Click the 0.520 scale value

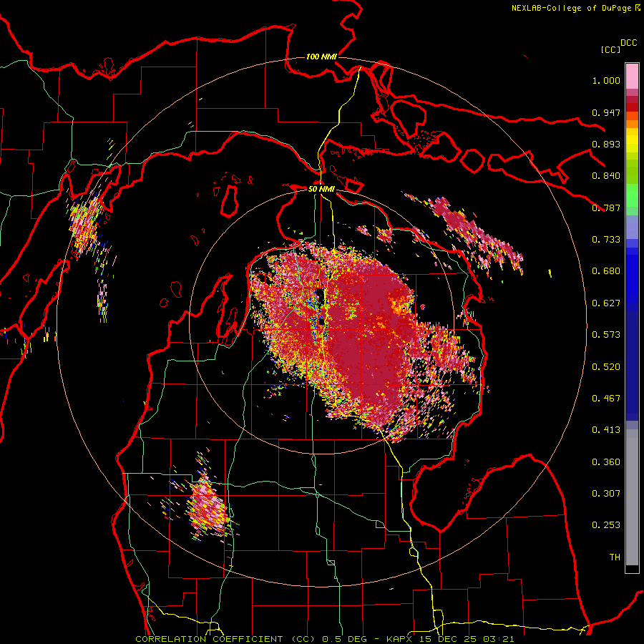606,367
